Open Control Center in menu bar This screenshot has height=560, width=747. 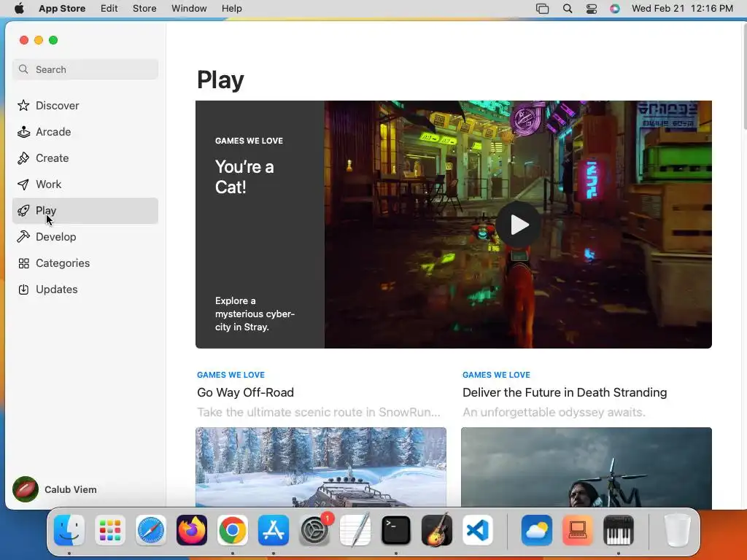coord(591,9)
